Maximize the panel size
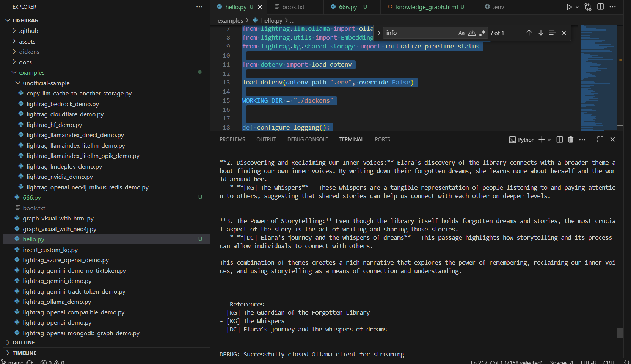The image size is (631, 364). (x=600, y=140)
